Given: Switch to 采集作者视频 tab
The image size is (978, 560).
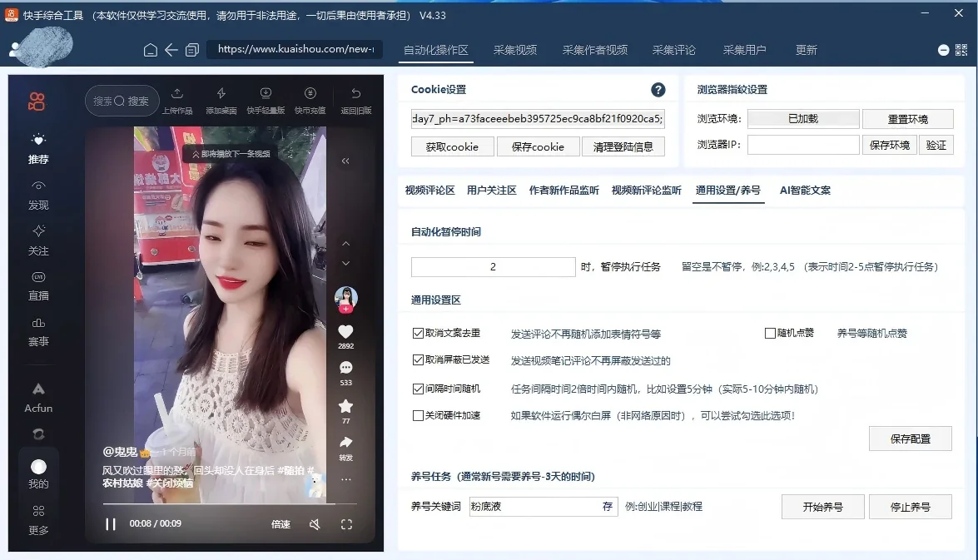Looking at the screenshot, I should pos(595,50).
